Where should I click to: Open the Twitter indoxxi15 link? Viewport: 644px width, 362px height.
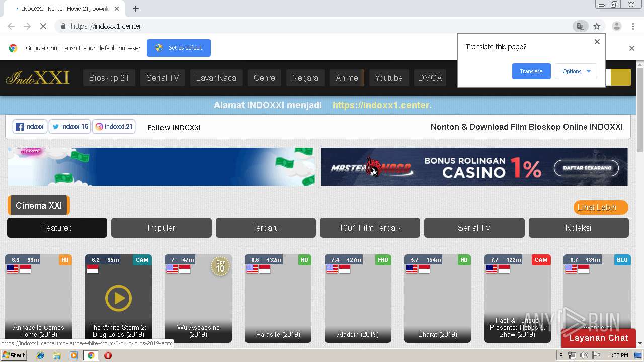[70, 127]
